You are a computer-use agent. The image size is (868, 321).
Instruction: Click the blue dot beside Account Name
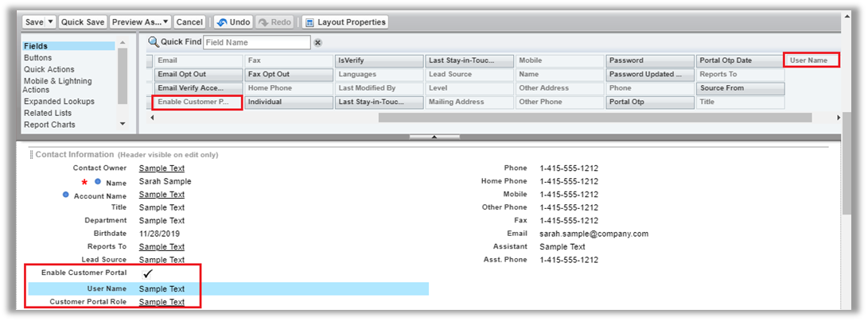[67, 195]
